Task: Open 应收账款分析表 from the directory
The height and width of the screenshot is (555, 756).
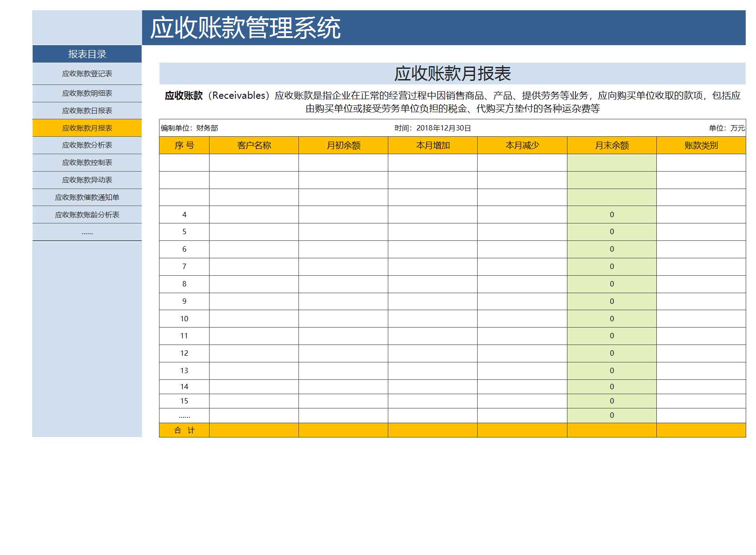Action: (x=87, y=145)
